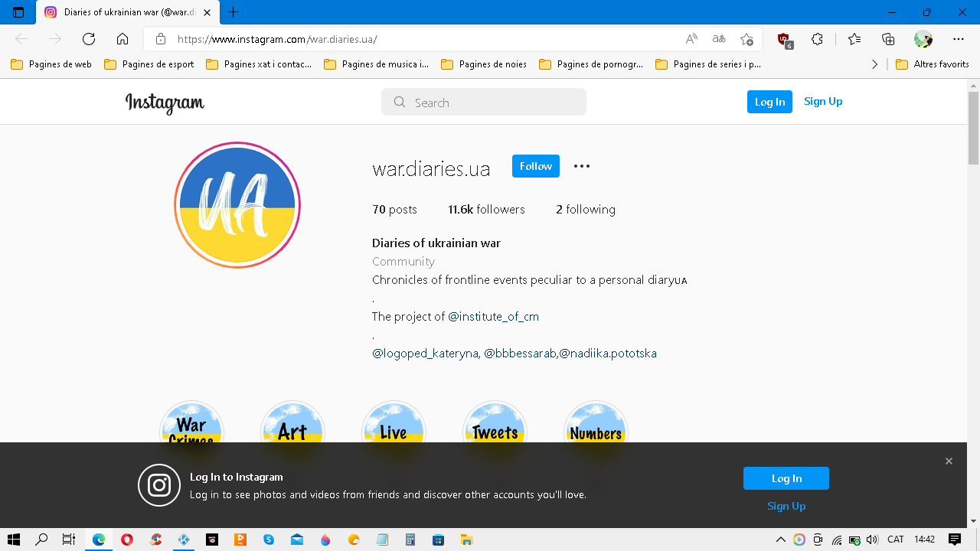Viewport: 980px width, 551px height.
Task: Open Pagines de noies bookmarks folder
Action: (484, 64)
